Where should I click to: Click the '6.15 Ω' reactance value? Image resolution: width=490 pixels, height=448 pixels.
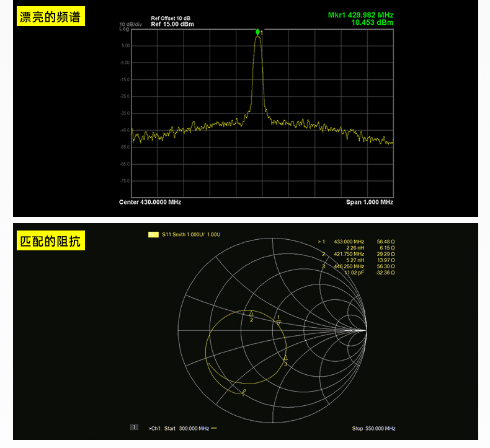[x=387, y=248]
